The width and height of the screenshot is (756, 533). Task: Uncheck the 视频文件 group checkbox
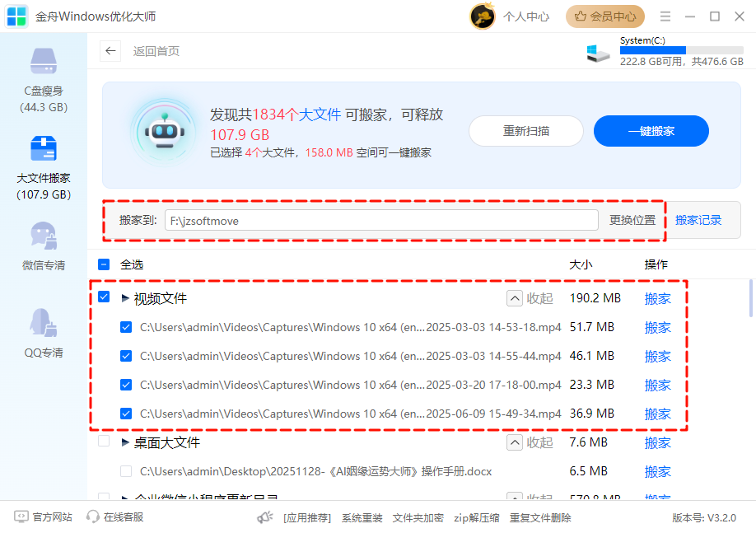pyautogui.click(x=104, y=298)
